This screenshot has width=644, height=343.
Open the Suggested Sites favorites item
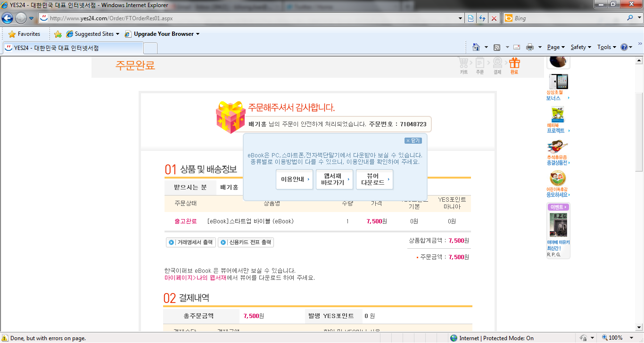tap(93, 34)
